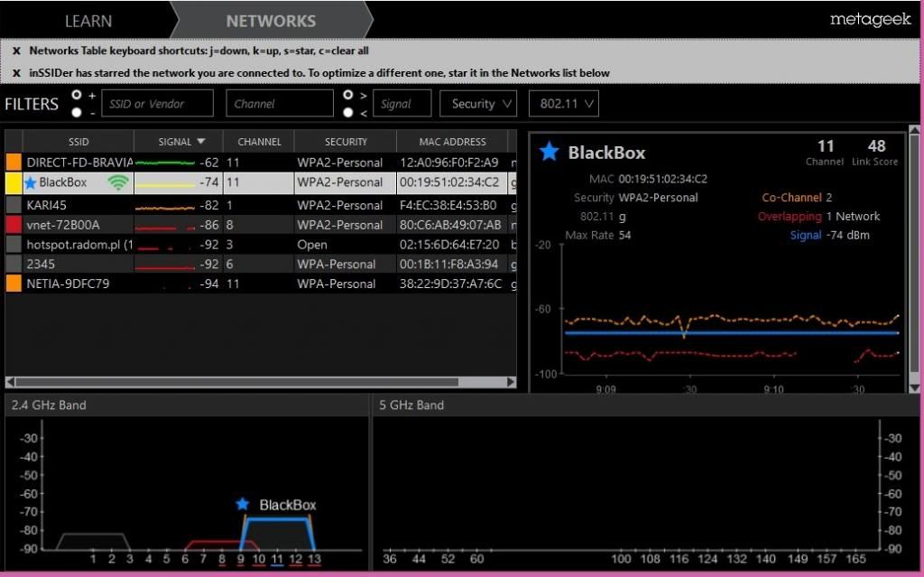Select the hotspot.radom.pl network row
This screenshot has width=924, height=577.
pyautogui.click(x=261, y=244)
